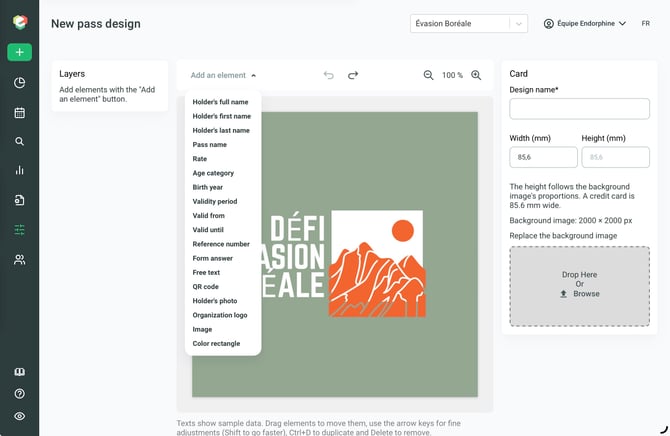Select Rate from the element menu

tap(200, 159)
